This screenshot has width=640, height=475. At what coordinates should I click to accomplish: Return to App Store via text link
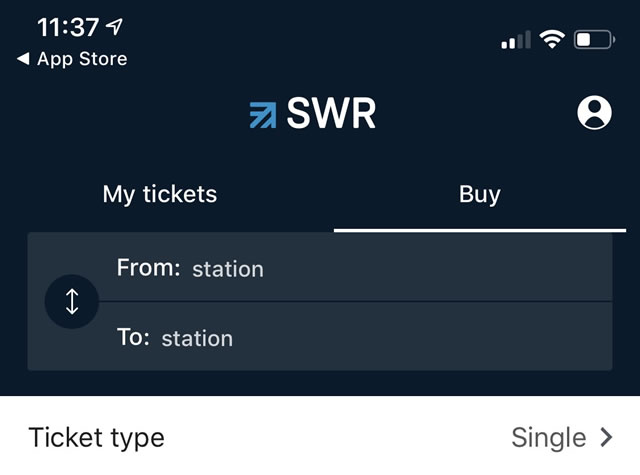point(82,59)
